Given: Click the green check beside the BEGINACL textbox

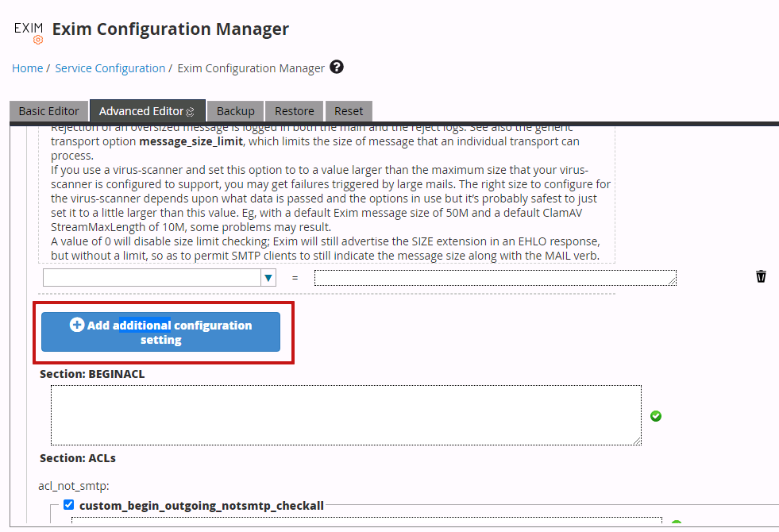Looking at the screenshot, I should click(656, 416).
